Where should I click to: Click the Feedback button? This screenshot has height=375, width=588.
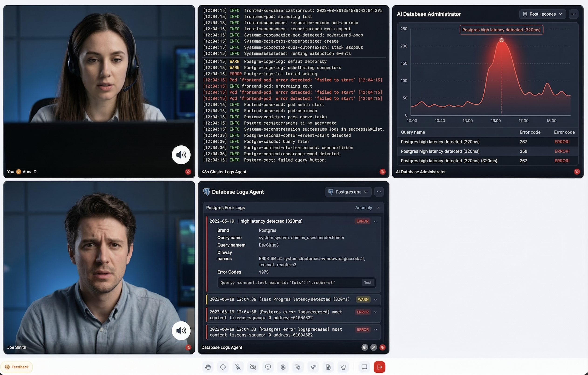[17, 367]
